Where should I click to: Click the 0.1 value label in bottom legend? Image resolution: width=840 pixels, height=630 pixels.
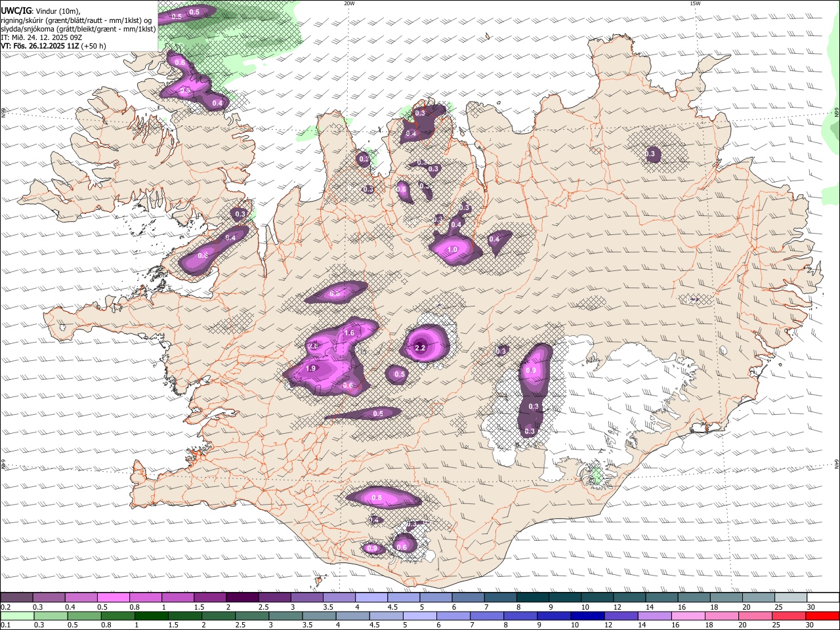pyautogui.click(x=5, y=625)
